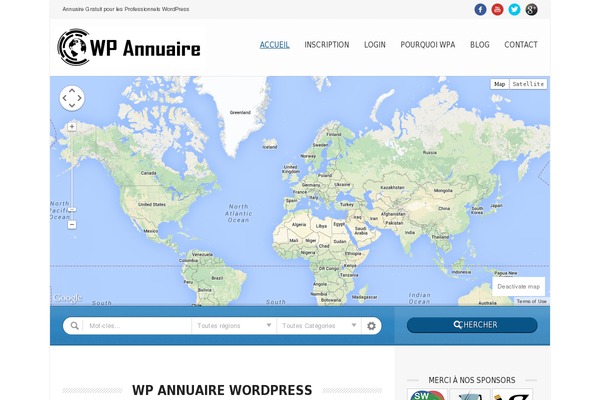Click the United States label on the map
This screenshot has width=600, height=400.
click(x=152, y=204)
